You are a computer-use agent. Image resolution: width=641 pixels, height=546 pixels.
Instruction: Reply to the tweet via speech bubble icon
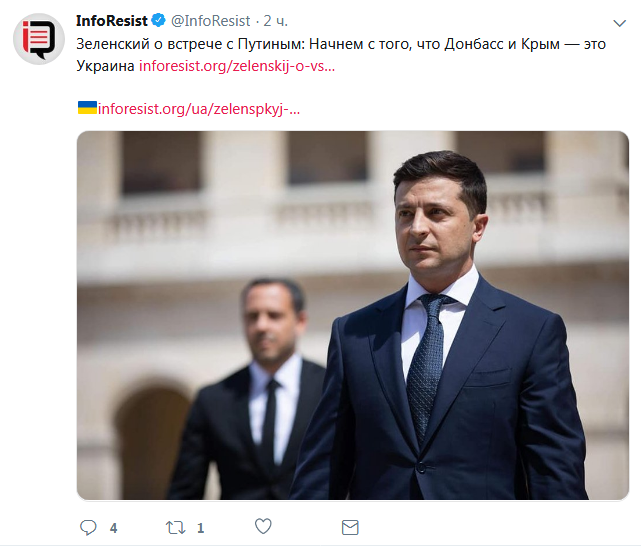(x=88, y=527)
